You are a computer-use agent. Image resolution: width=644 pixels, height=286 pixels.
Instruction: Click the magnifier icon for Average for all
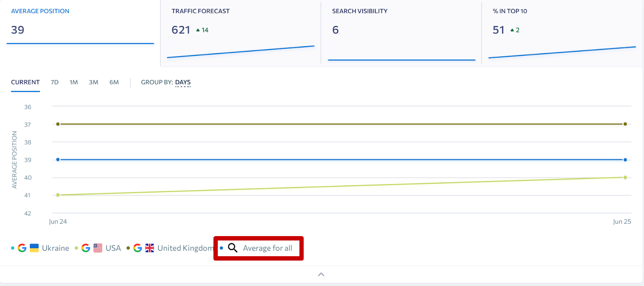point(233,248)
